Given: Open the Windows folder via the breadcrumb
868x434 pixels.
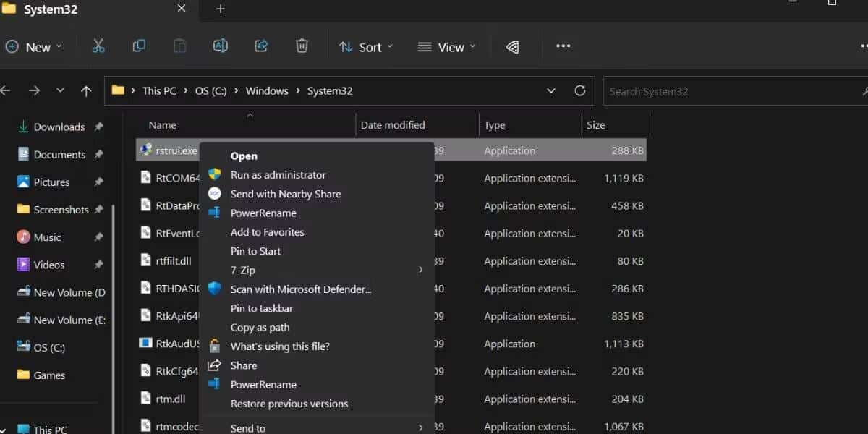Looking at the screenshot, I should pyautogui.click(x=267, y=90).
